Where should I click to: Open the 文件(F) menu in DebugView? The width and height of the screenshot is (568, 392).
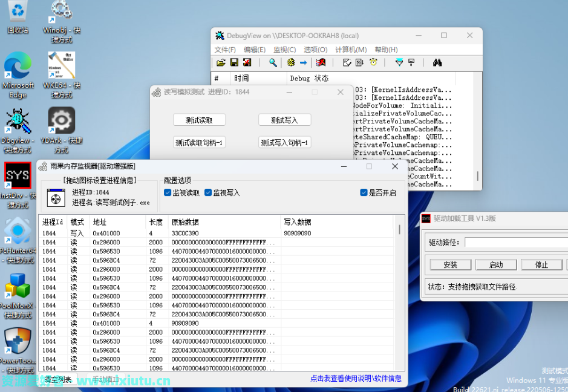[x=225, y=50]
